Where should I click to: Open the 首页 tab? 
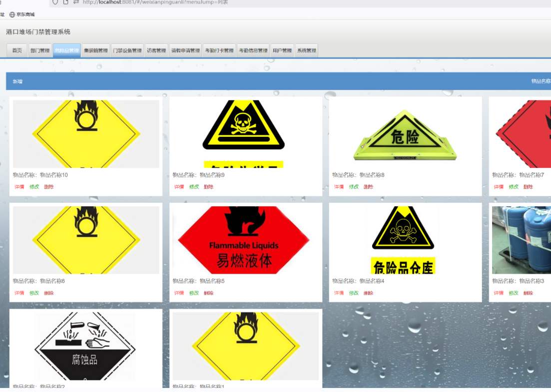(x=17, y=50)
